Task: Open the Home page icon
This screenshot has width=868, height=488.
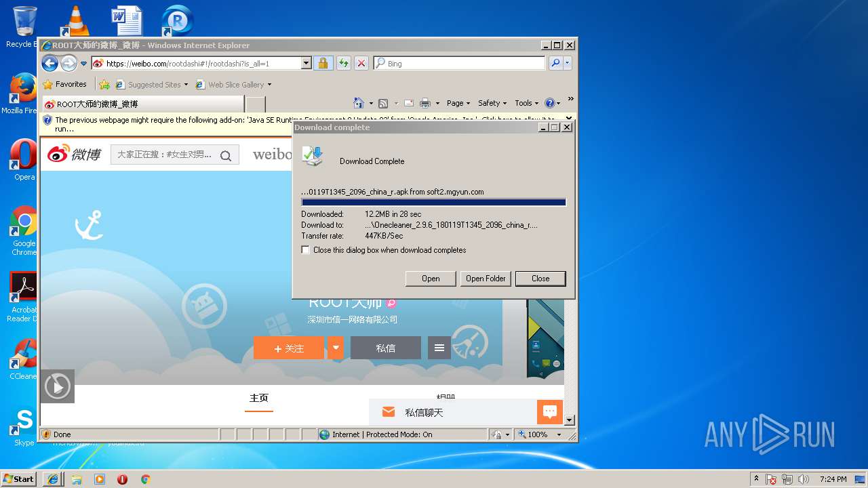Action: (x=359, y=103)
